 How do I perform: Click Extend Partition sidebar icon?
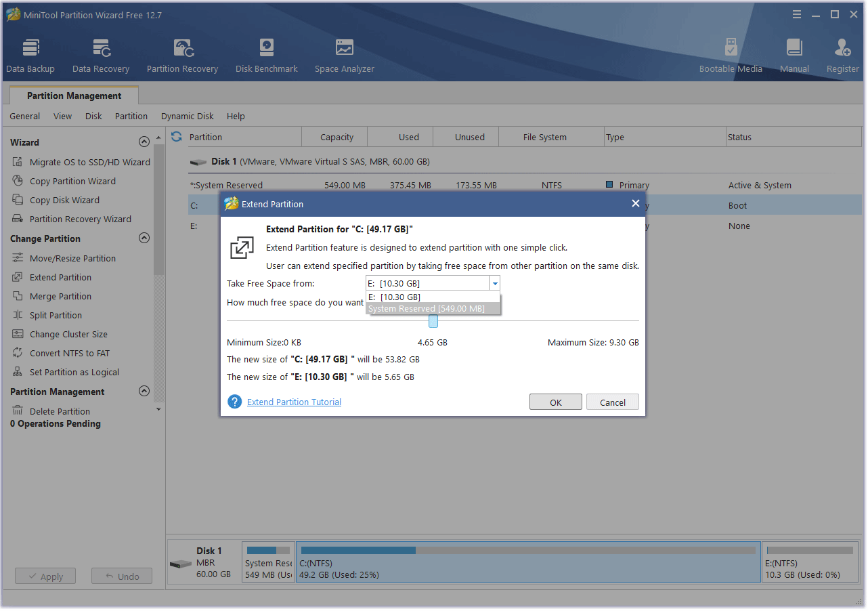click(18, 277)
